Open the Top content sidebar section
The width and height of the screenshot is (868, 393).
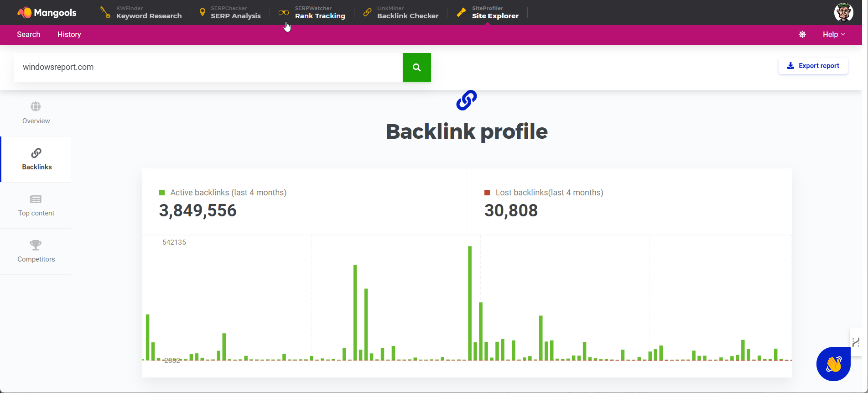[x=36, y=205]
